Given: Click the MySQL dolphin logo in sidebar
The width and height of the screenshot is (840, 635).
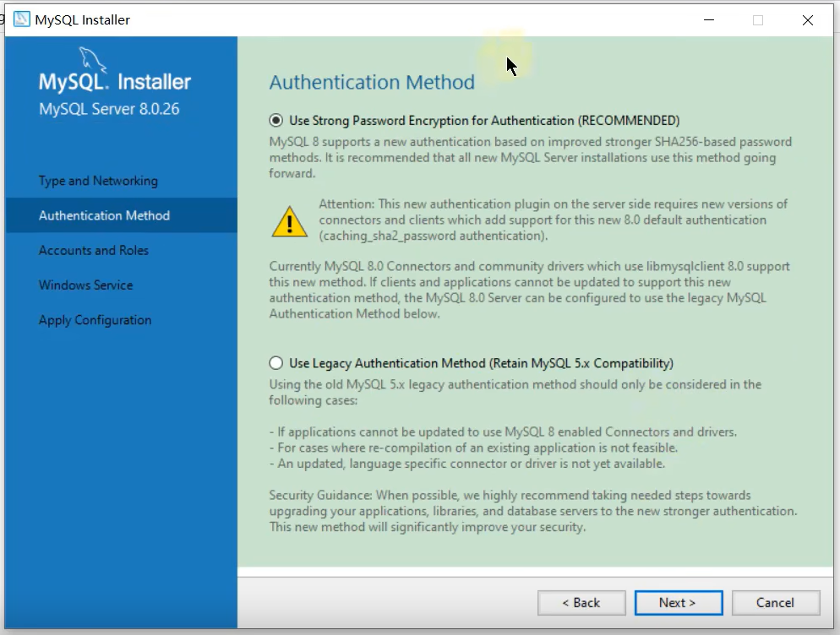Looking at the screenshot, I should 92,61.
